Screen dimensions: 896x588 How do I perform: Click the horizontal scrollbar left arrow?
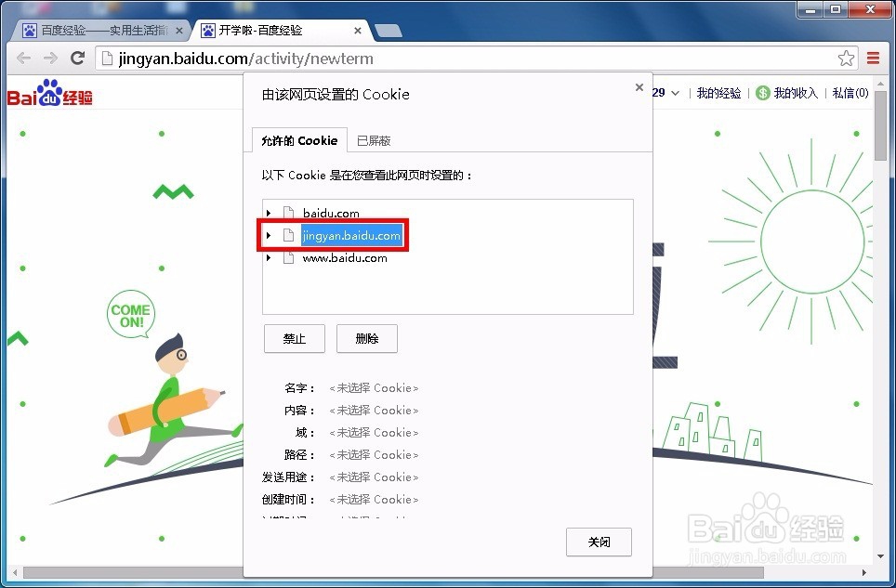pyautogui.click(x=15, y=572)
